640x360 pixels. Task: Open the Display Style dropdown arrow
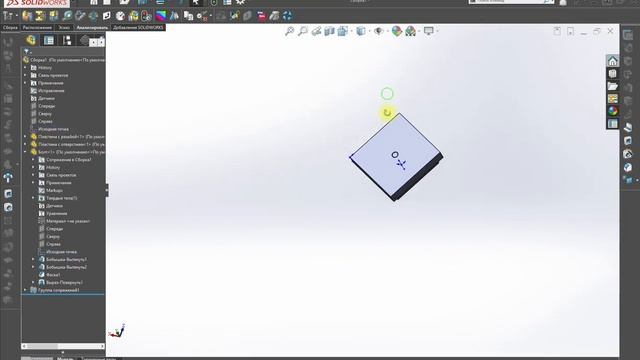pos(369,31)
